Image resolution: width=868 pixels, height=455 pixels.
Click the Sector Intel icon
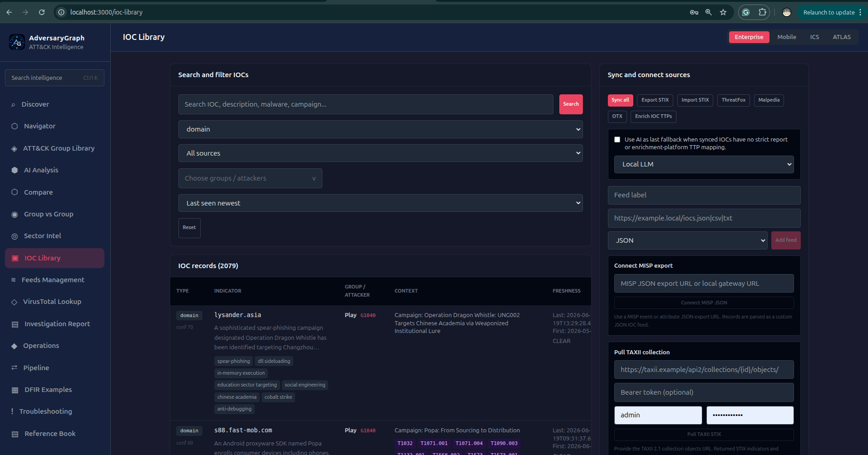click(x=15, y=236)
